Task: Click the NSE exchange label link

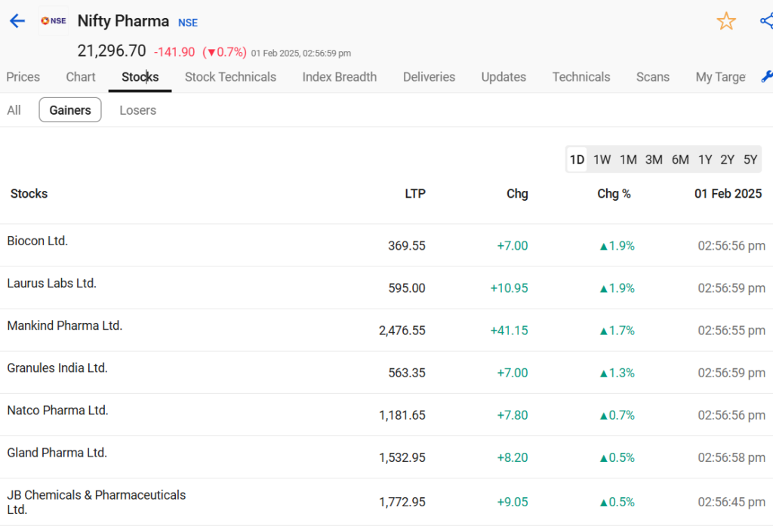Action: coord(188,23)
